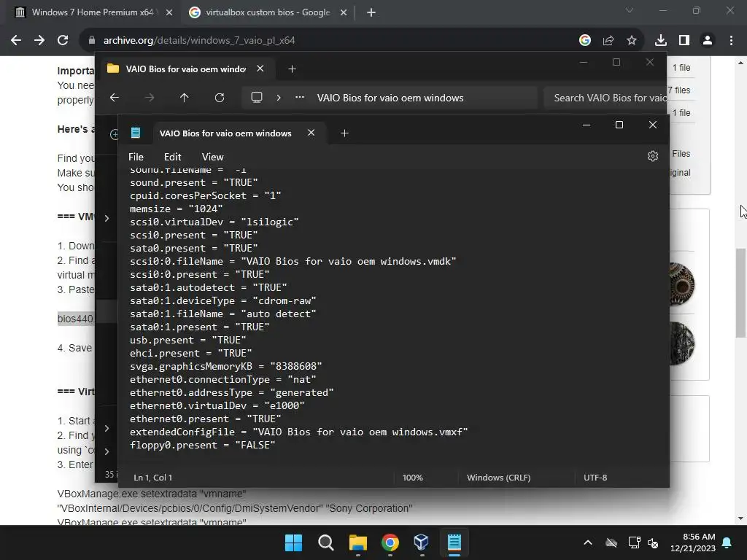Screen dimensions: 747x560
Task: Click the "7 files" link on archive page
Action: coord(679,90)
